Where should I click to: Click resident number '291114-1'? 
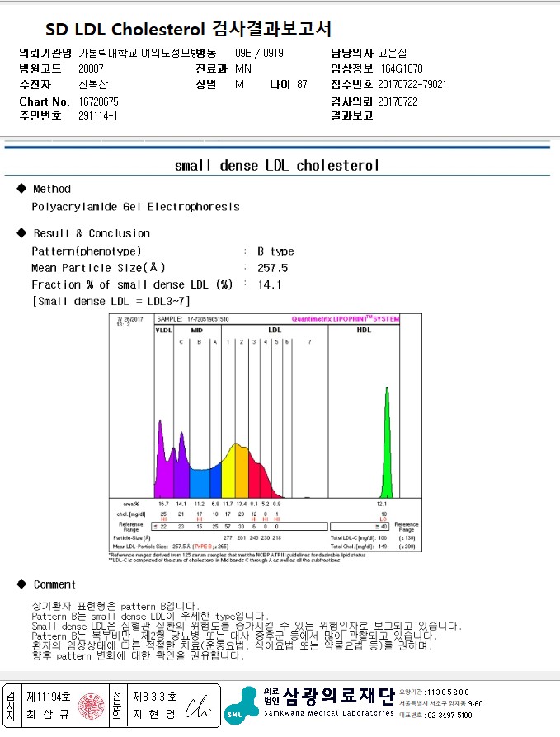click(x=98, y=115)
